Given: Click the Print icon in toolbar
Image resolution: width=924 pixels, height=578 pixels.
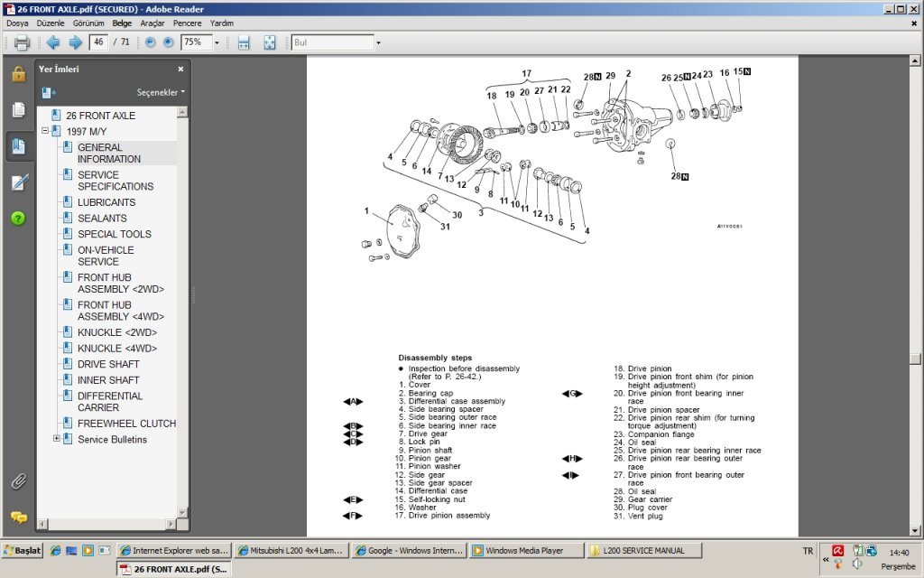Looking at the screenshot, I should pyautogui.click(x=22, y=42).
